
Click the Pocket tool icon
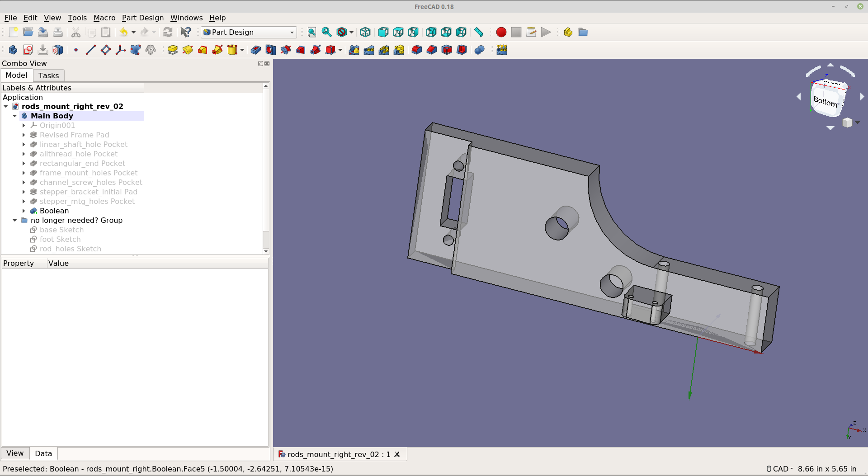click(256, 50)
